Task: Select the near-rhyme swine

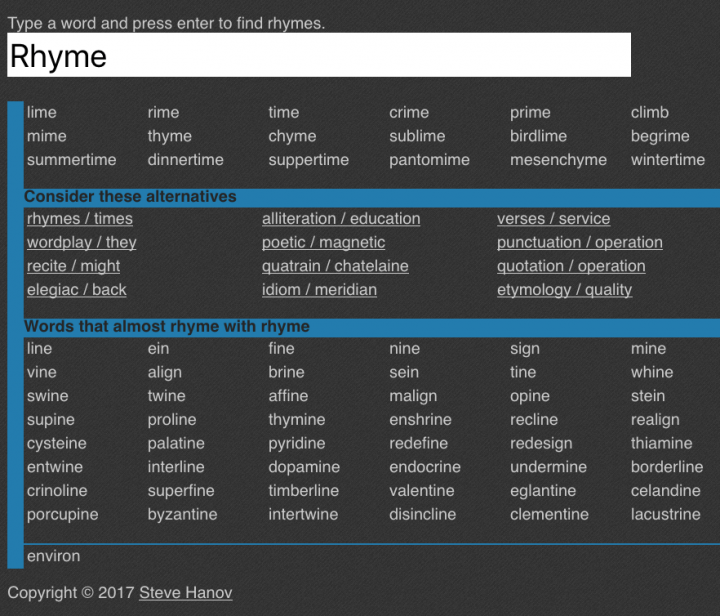Action: click(x=48, y=396)
